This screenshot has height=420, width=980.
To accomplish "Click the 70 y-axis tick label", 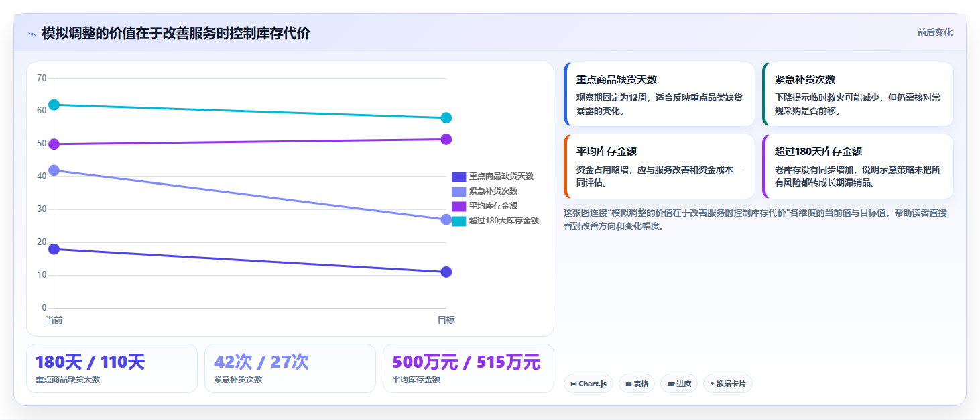I will 42,78.
